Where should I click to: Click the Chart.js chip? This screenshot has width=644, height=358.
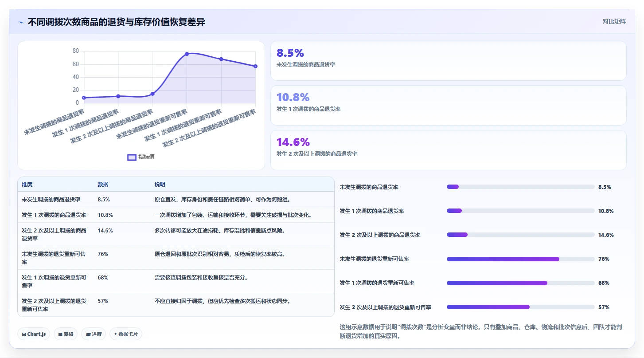(x=34, y=334)
